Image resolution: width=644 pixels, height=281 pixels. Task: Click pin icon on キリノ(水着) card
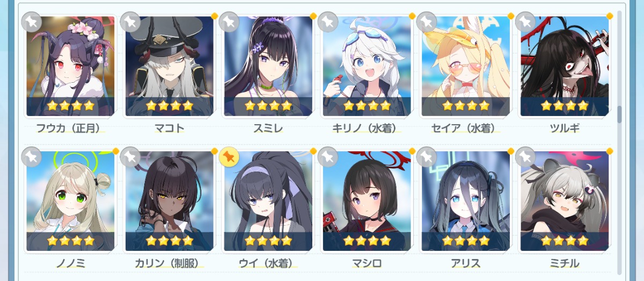tap(328, 22)
